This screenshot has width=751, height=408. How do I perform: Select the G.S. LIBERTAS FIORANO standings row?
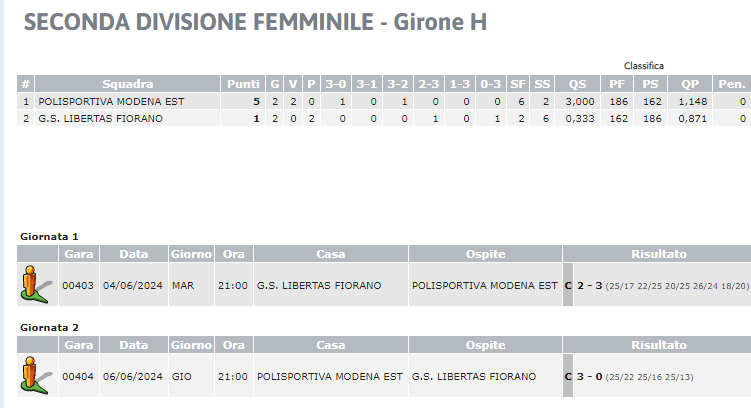tap(384, 118)
